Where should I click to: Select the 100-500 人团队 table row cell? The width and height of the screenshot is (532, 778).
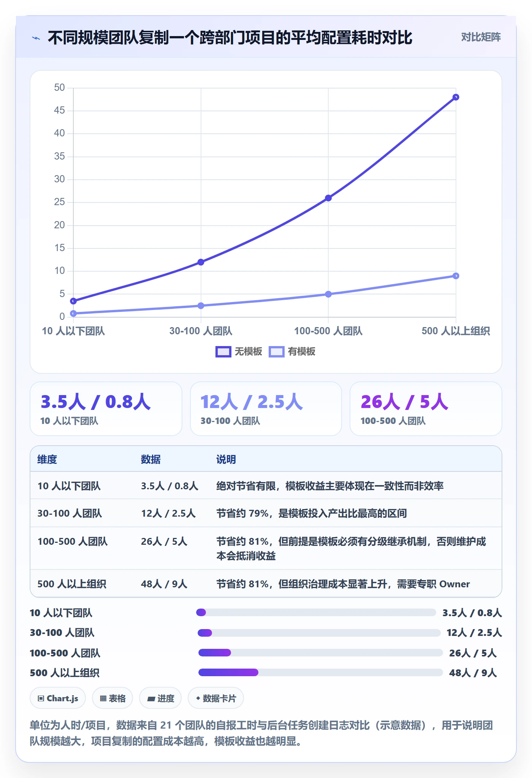click(72, 541)
